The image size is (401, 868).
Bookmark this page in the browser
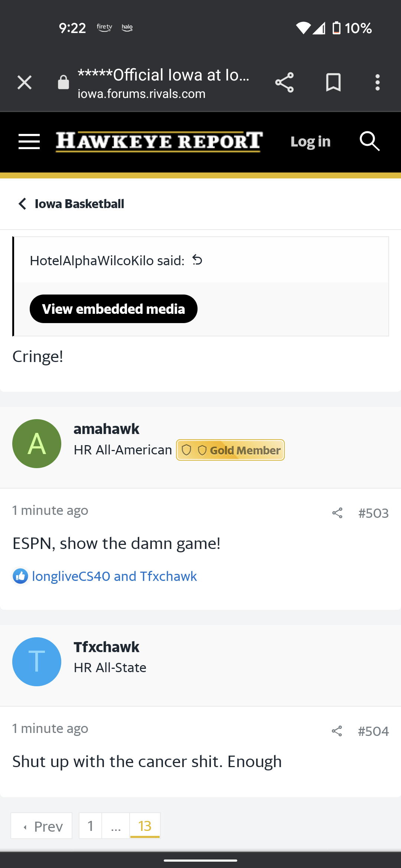pyautogui.click(x=333, y=82)
